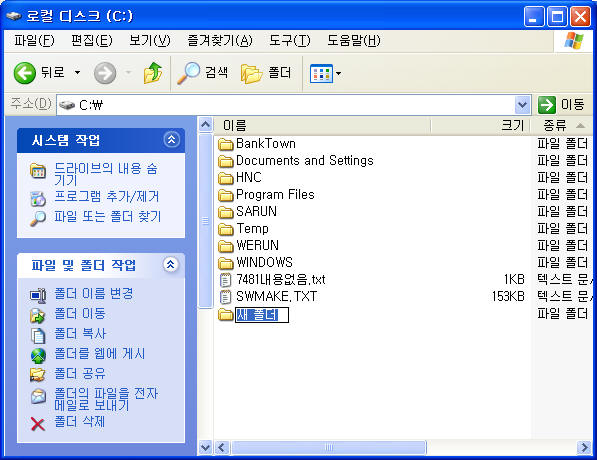Collapse the 파일 및 폴더 작업 panel

(171, 264)
